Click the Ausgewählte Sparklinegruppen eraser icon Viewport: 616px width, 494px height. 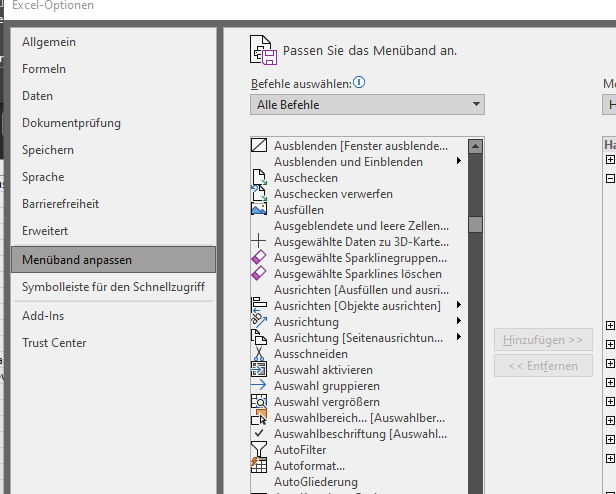pyautogui.click(x=259, y=257)
